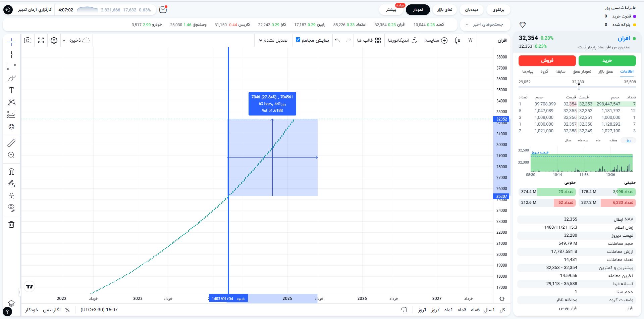Click the diamond premium icon
Image resolution: width=644 pixels, height=319 pixels.
522,25
